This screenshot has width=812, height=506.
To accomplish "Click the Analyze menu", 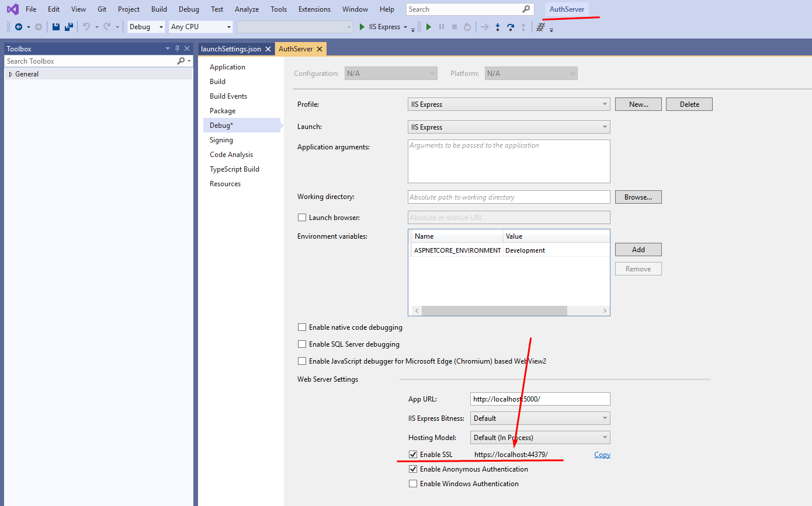I will [247, 9].
